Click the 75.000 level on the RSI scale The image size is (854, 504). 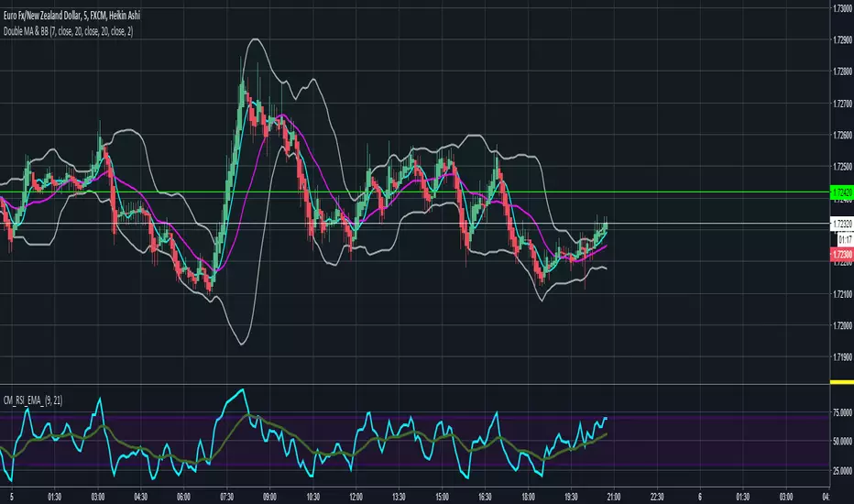(839, 413)
